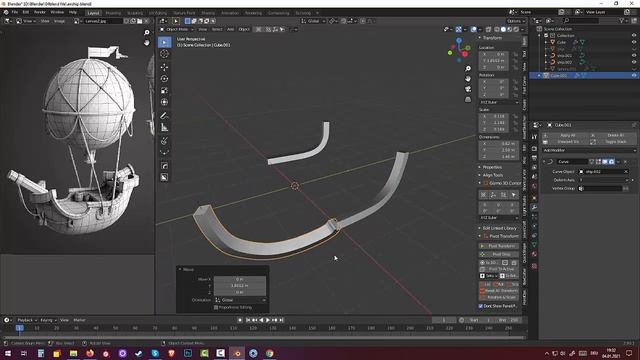Toggle Curve modifier show in render
The height and width of the screenshot is (360, 640).
[x=611, y=162]
